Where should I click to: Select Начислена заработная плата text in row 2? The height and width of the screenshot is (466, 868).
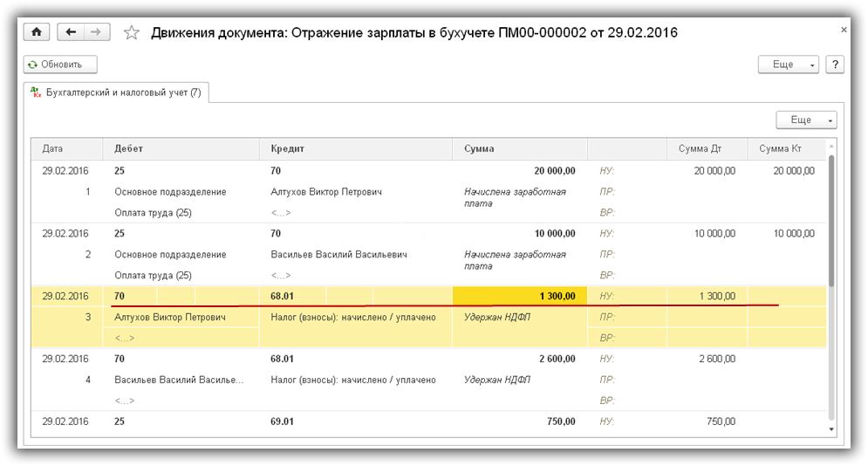point(515,260)
